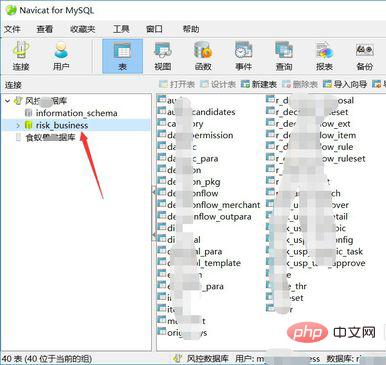Image resolution: width=386 pixels, height=365 pixels.
Task: Open the 备份 (Backup) toolbar icon
Action: (365, 56)
